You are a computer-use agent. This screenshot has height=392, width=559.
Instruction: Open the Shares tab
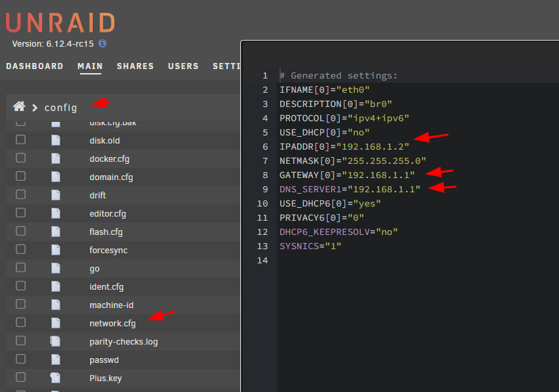point(135,66)
